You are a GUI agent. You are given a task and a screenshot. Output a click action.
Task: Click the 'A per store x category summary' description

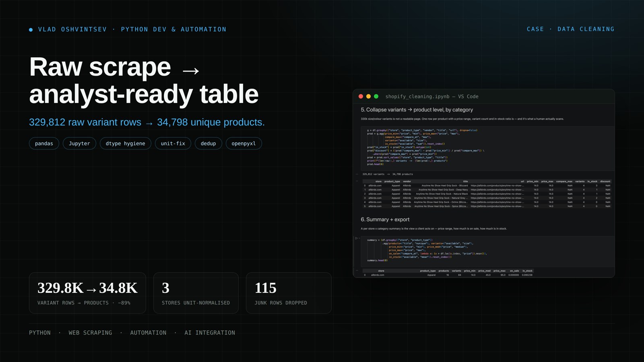433,229
